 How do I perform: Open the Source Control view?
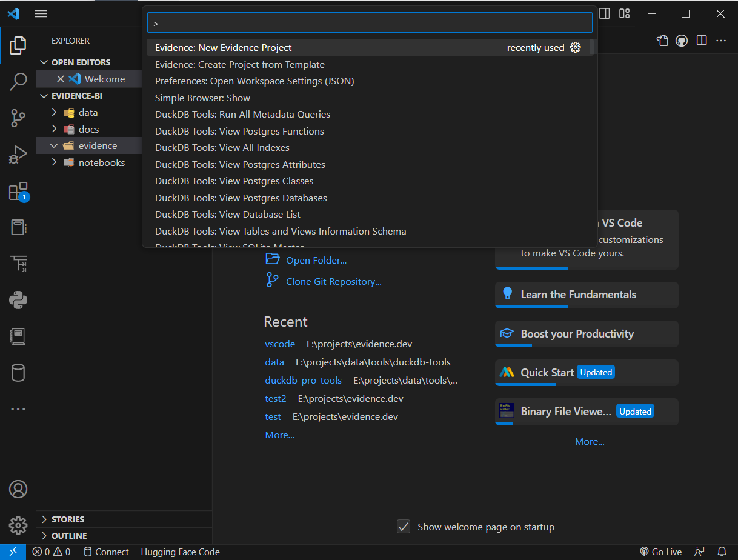(18, 118)
